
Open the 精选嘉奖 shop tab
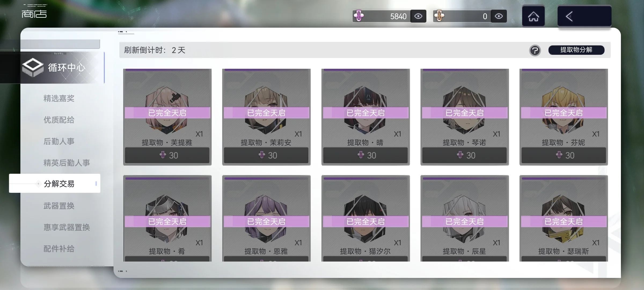[59, 98]
